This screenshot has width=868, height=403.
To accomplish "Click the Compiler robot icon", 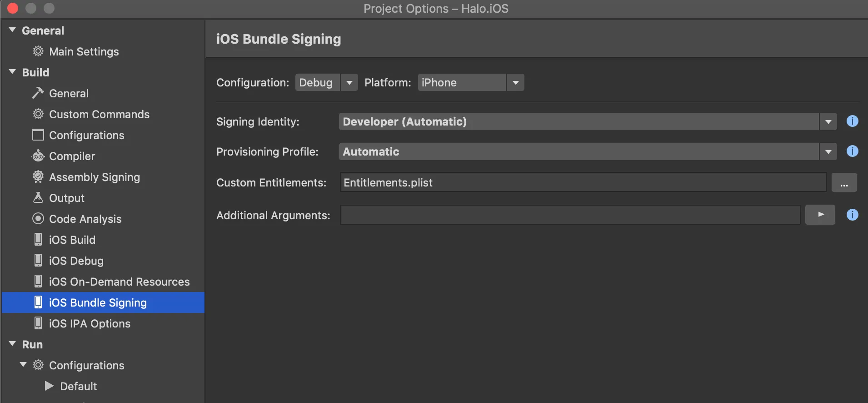I will 38,156.
